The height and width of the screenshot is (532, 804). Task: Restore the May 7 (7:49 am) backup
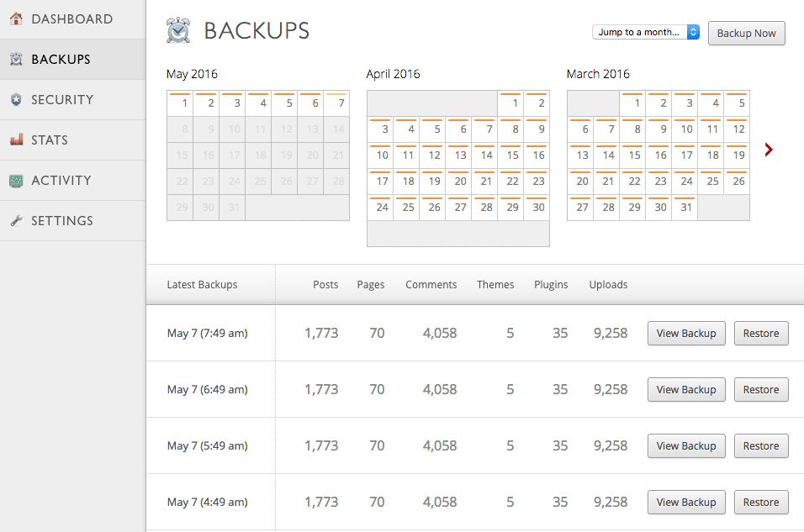coord(760,333)
